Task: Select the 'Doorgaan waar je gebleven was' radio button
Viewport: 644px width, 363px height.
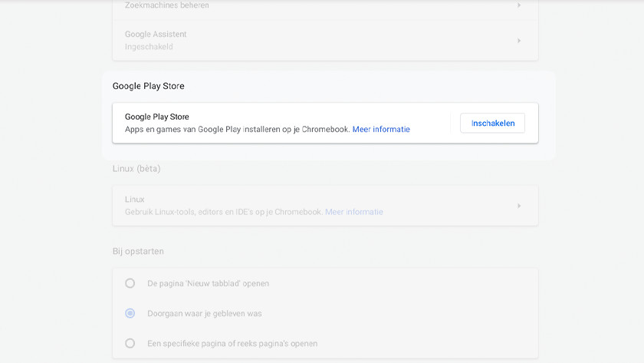Action: click(x=130, y=313)
